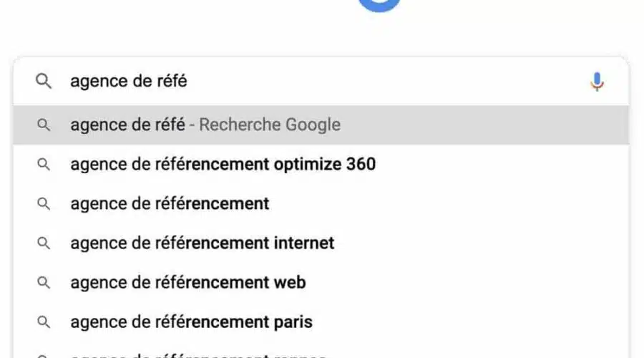Click the bold word "internet" in the suggestions
The height and width of the screenshot is (358, 644).
pyautogui.click(x=304, y=243)
